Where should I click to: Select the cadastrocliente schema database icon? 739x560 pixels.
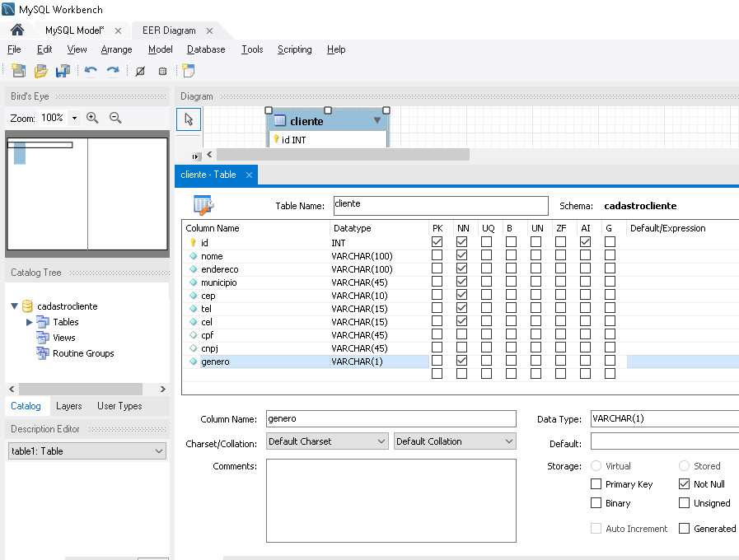28,306
